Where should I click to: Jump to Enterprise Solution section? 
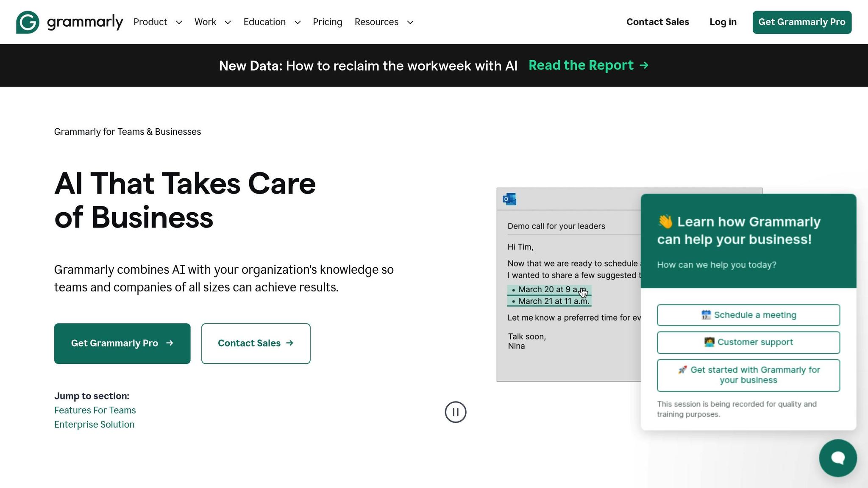tap(94, 424)
